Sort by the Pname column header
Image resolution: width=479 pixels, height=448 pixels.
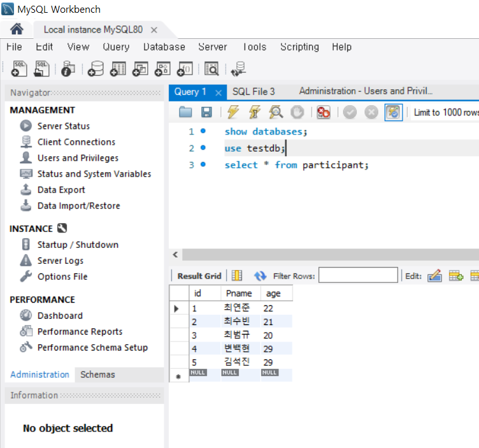pyautogui.click(x=240, y=293)
